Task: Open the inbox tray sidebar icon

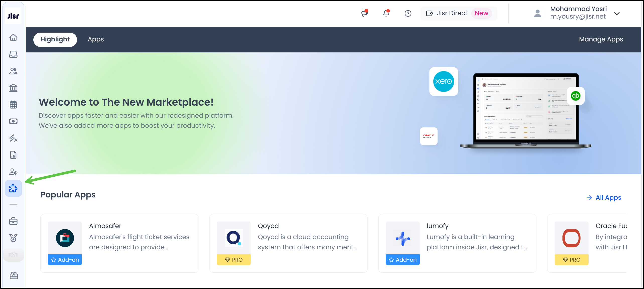Action: coord(13,54)
